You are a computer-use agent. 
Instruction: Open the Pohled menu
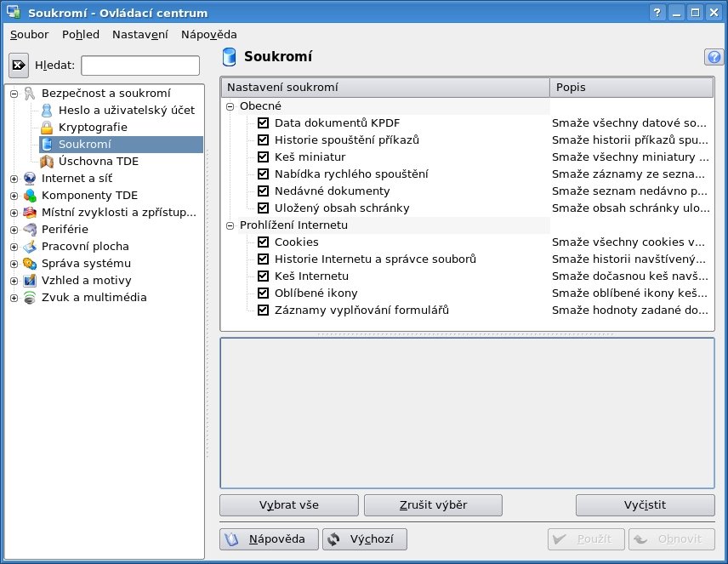pyautogui.click(x=81, y=34)
